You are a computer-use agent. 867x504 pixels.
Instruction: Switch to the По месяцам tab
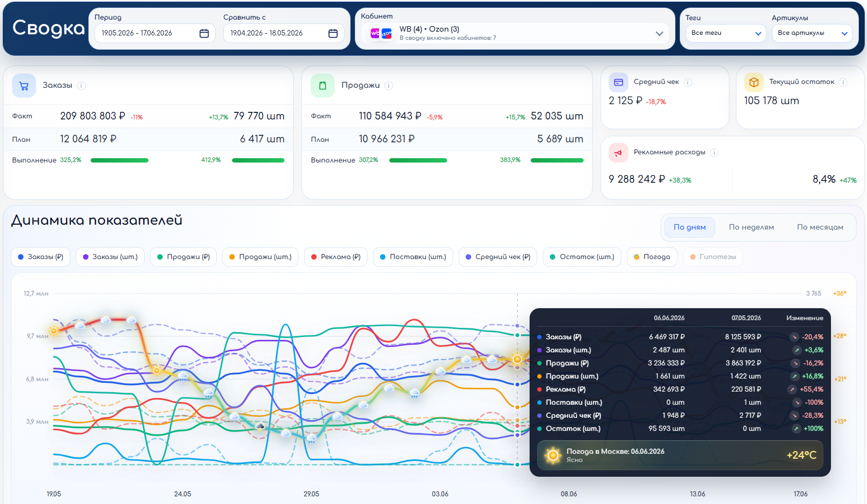coord(820,227)
